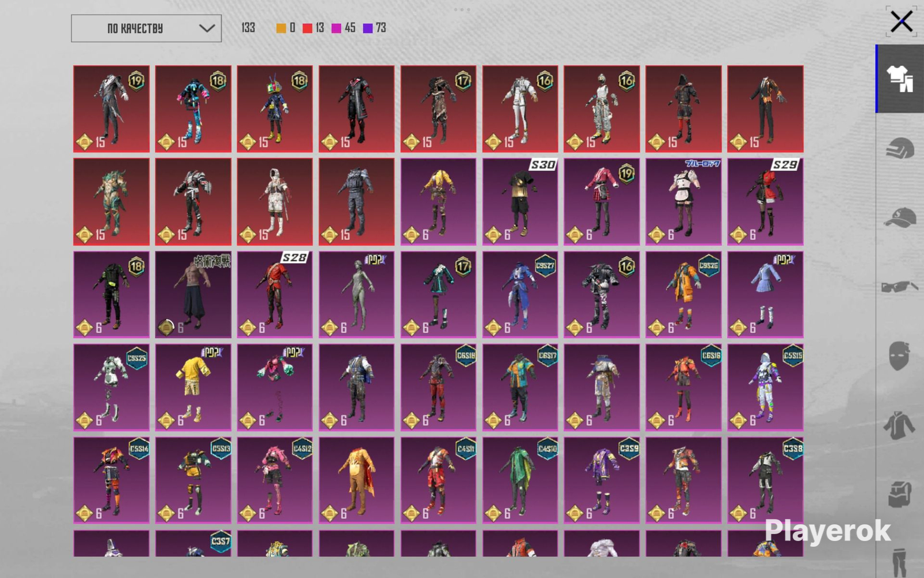Open the 'ПО КАЧЕСТВУ' sort dropdown

pos(146,28)
